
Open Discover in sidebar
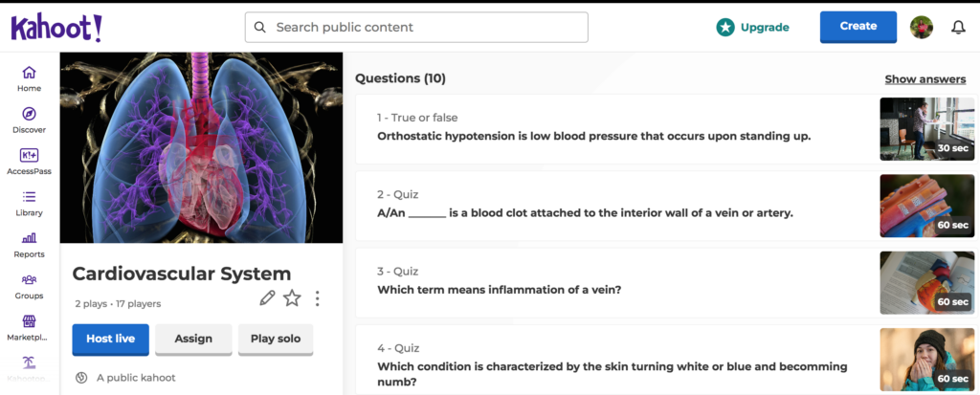tap(29, 121)
